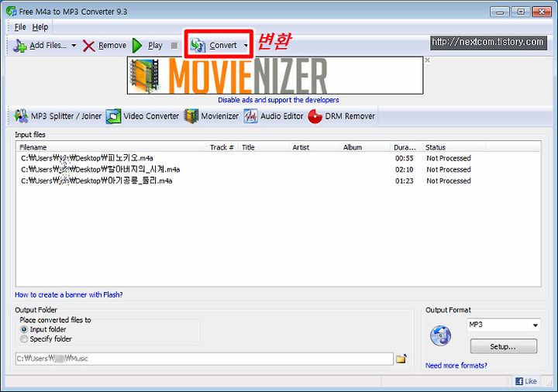Sort by the Duration column header
Screen dimensions: 558x392
click(x=405, y=147)
